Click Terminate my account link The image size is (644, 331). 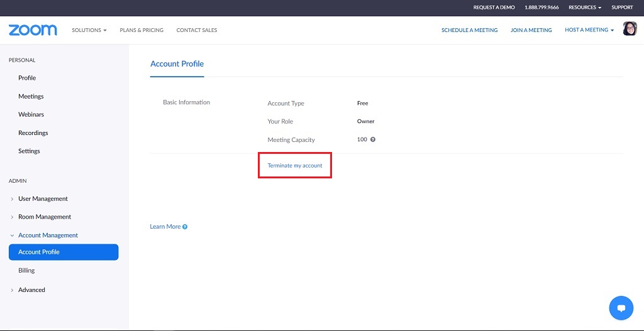(295, 166)
